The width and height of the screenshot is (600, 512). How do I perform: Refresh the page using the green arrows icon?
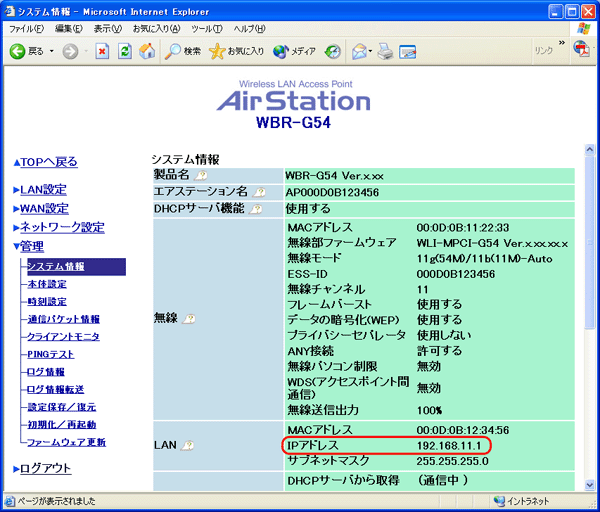125,51
